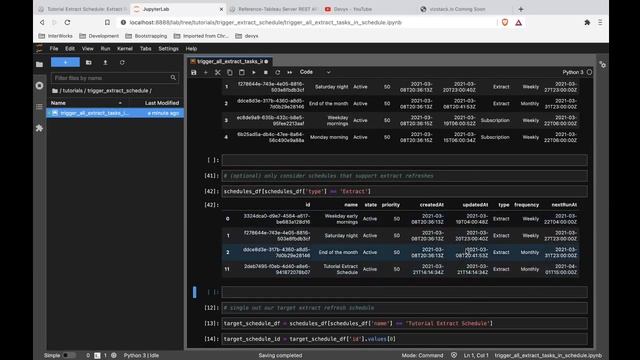Refresh the file browser list
Viewport: 640px width, 360px height.
pos(122,62)
